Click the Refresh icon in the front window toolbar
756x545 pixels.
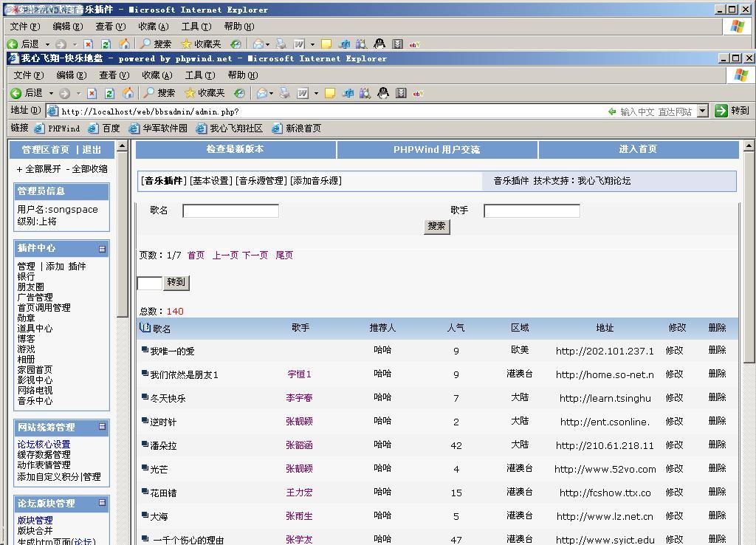pyautogui.click(x=109, y=93)
